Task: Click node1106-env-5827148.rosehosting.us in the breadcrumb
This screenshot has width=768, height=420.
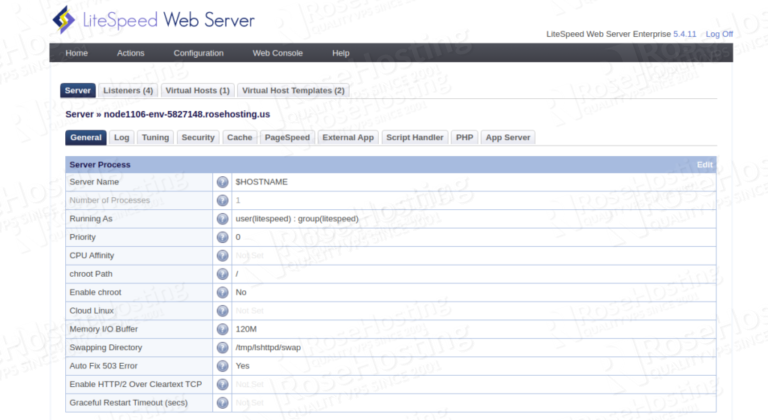Action: coord(187,114)
